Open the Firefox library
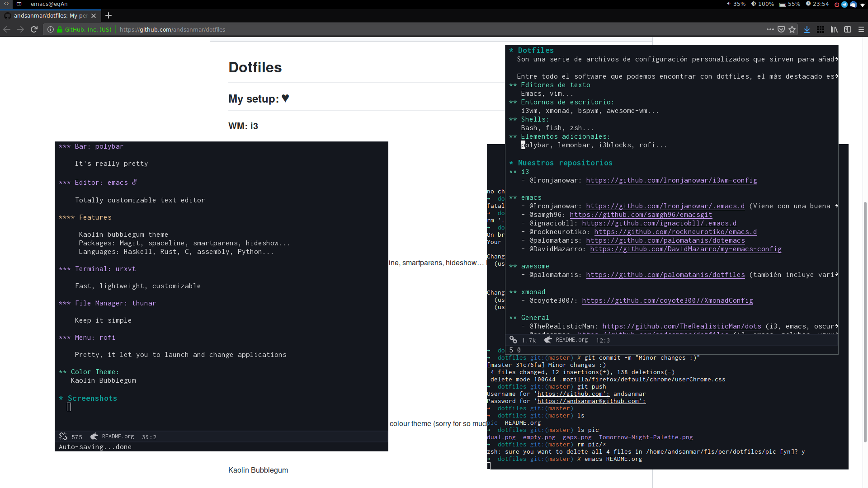The width and height of the screenshot is (868, 488). click(834, 29)
